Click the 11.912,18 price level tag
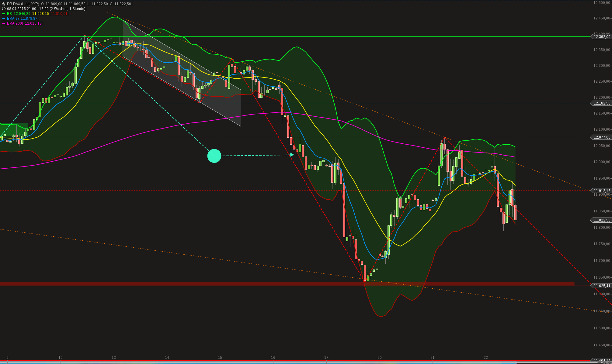 tap(602, 191)
